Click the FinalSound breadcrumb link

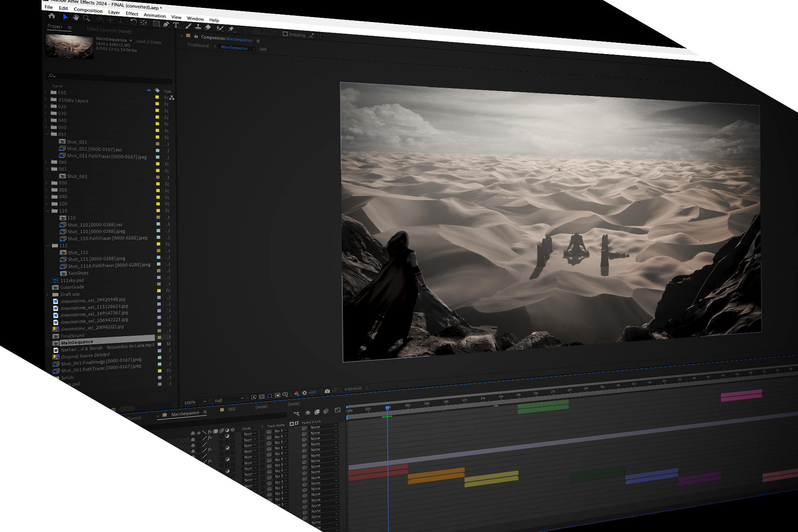[198, 45]
